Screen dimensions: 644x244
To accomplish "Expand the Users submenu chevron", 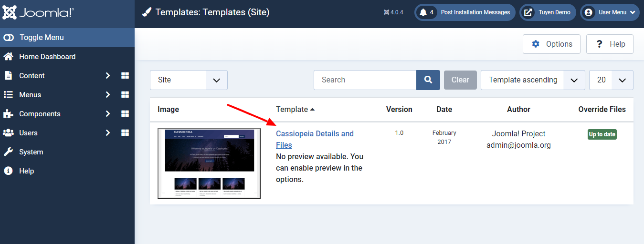I will pyautogui.click(x=108, y=132).
